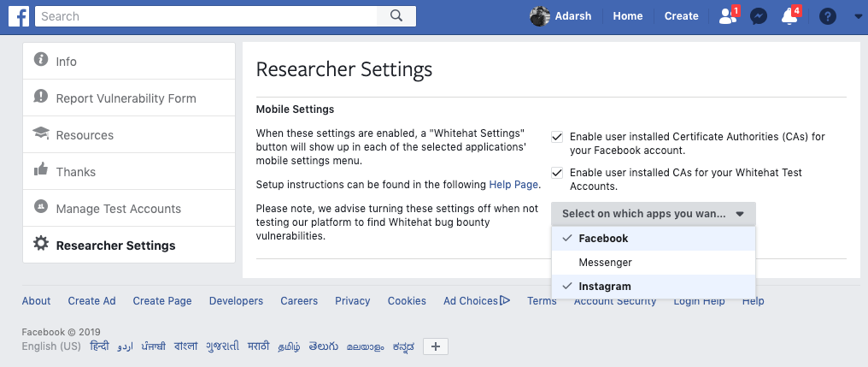Switch language to తెలుగు
Screen dimensions: 868x367
point(324,346)
